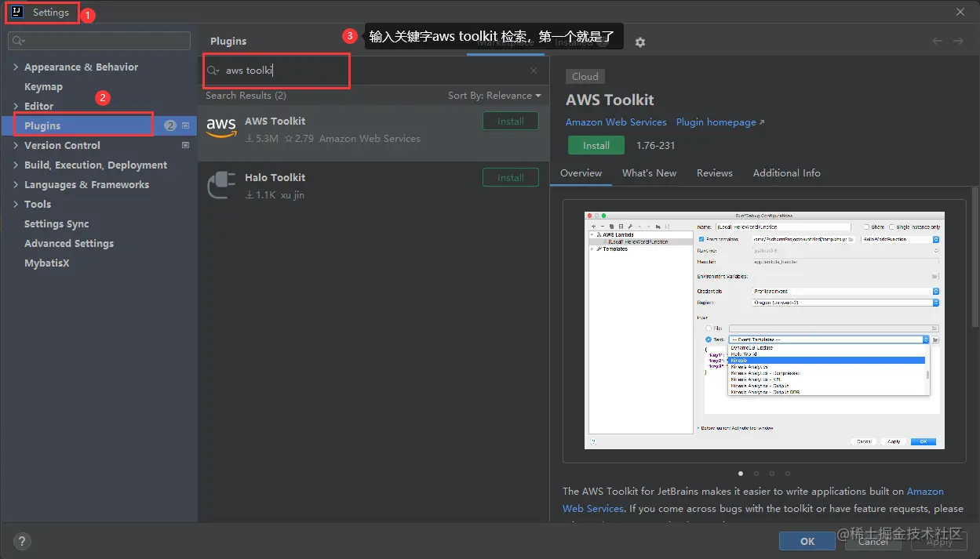Open the Plugin homepage link
The width and height of the screenshot is (980, 559).
pos(720,122)
